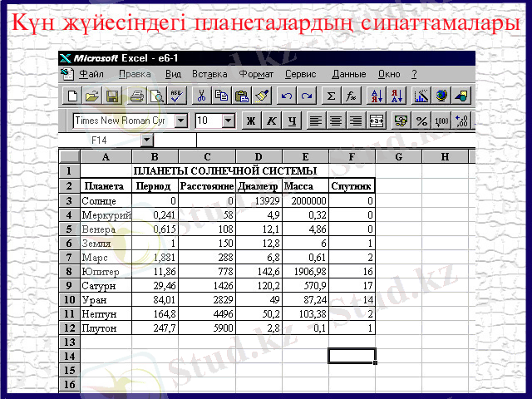Image resolution: width=532 pixels, height=399 pixels.
Task: Open the Вставка menu
Action: coord(209,74)
